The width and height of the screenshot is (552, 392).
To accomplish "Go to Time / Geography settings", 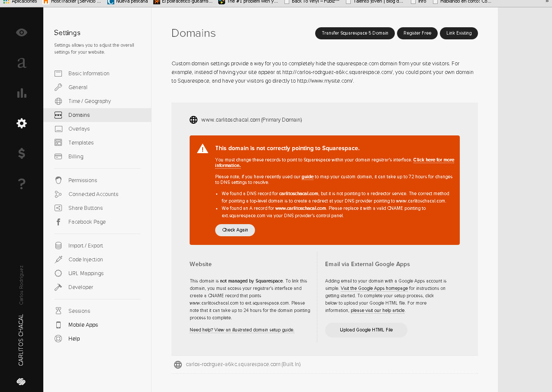I will click(90, 101).
